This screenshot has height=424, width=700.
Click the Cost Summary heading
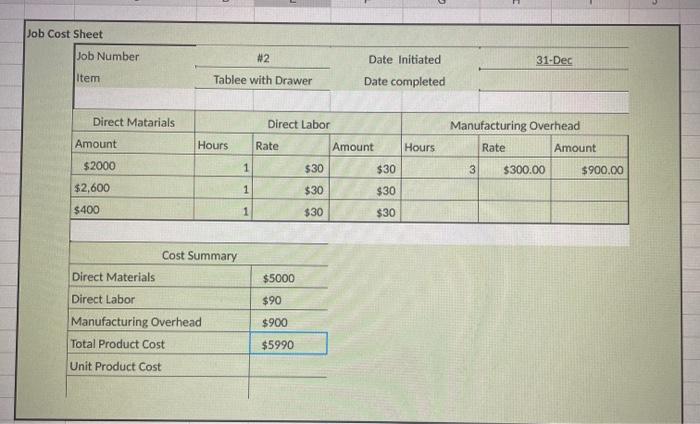pyautogui.click(x=199, y=256)
